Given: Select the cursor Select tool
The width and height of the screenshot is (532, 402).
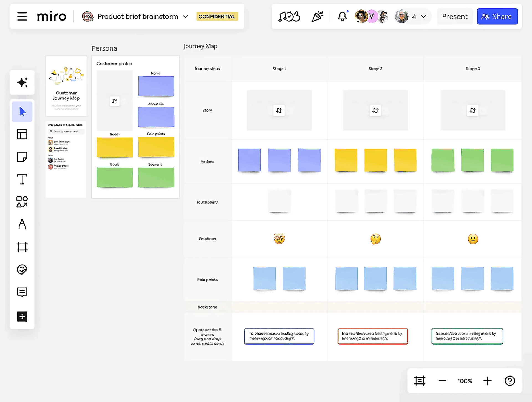Looking at the screenshot, I should pos(22,112).
